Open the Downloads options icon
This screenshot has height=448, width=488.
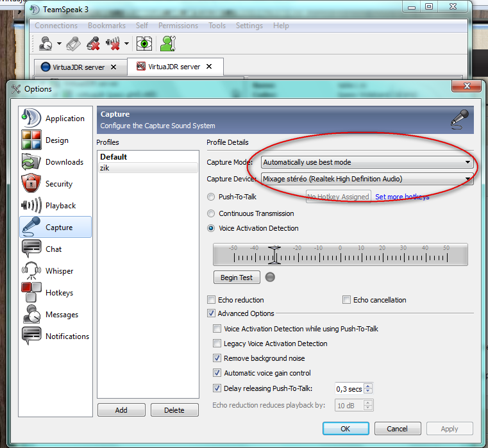pos(31,162)
